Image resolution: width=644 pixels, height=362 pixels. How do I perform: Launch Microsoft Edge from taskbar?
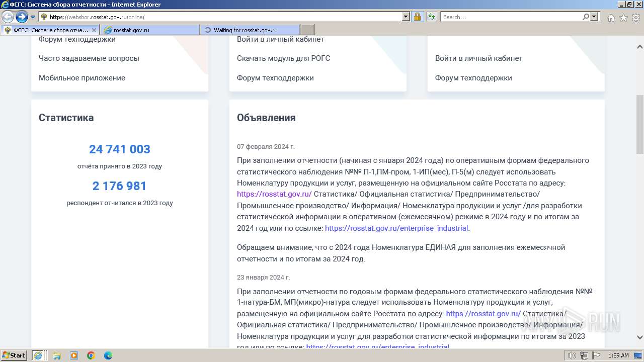click(108, 355)
